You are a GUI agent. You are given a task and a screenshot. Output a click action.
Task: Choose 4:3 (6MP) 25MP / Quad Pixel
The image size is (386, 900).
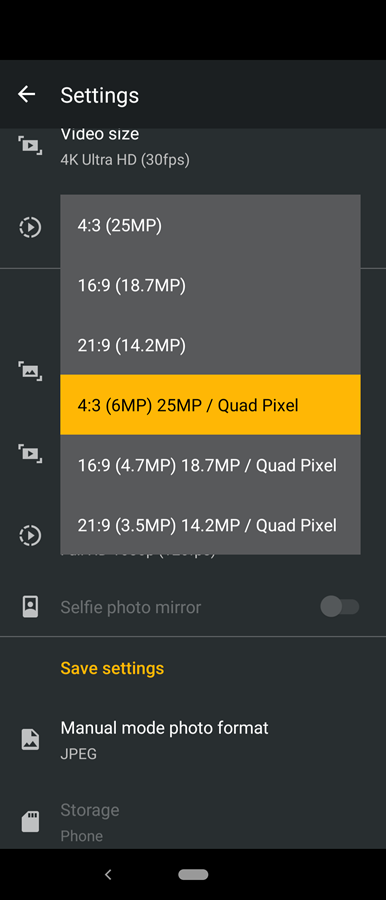tap(210, 405)
